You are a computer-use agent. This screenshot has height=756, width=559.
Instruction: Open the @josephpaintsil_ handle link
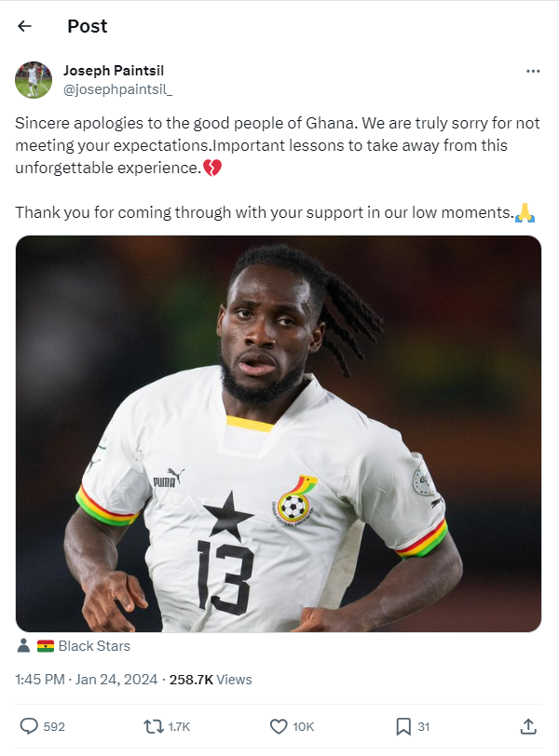click(117, 89)
